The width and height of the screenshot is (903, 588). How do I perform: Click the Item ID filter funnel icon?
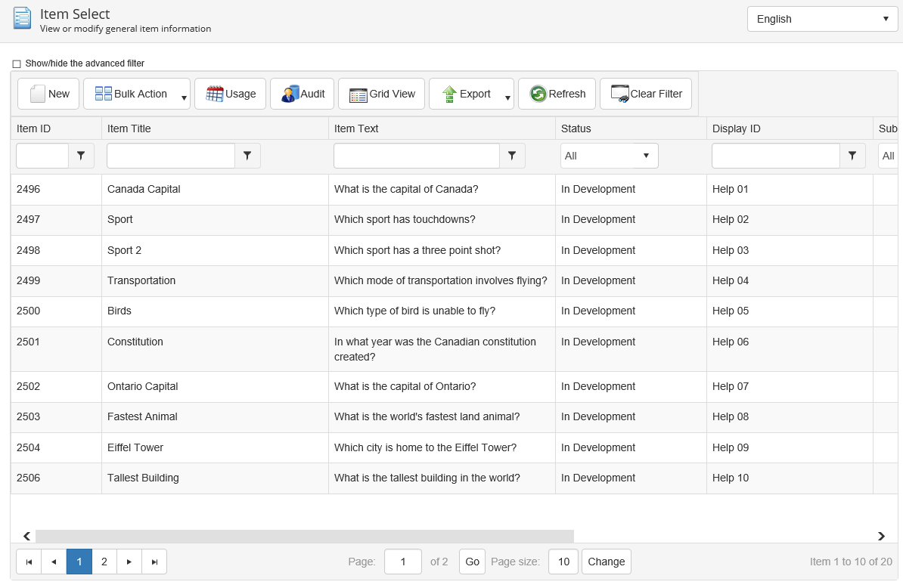[81, 156]
